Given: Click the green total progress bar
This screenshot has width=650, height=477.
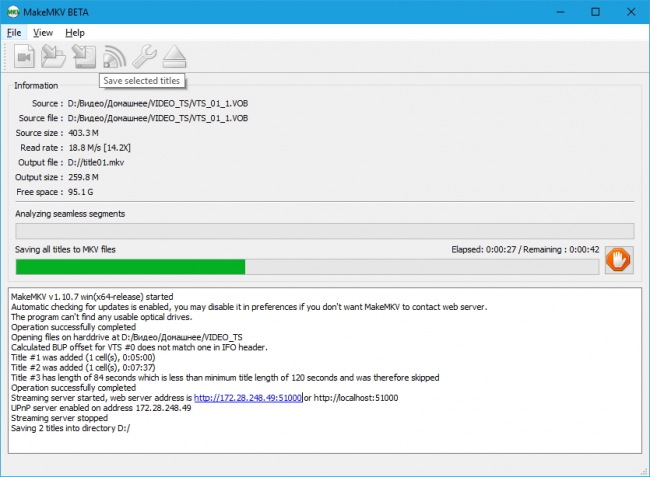Looking at the screenshot, I should point(307,267).
